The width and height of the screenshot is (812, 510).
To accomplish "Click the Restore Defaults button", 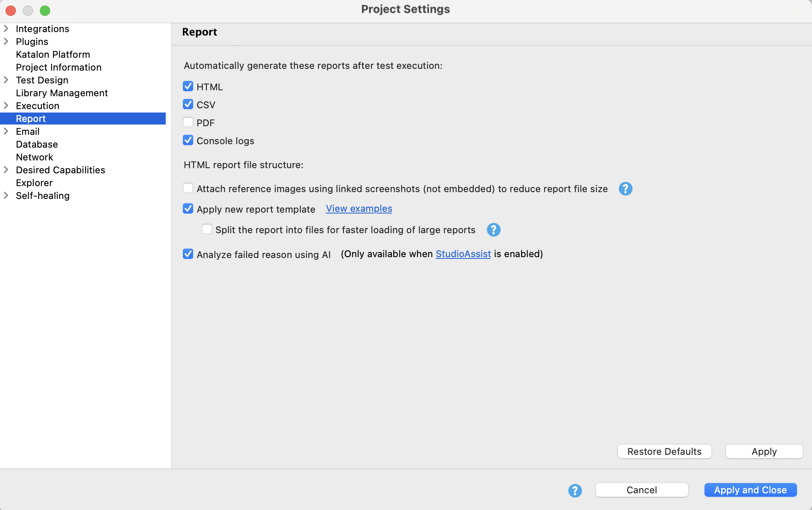I will [x=664, y=451].
